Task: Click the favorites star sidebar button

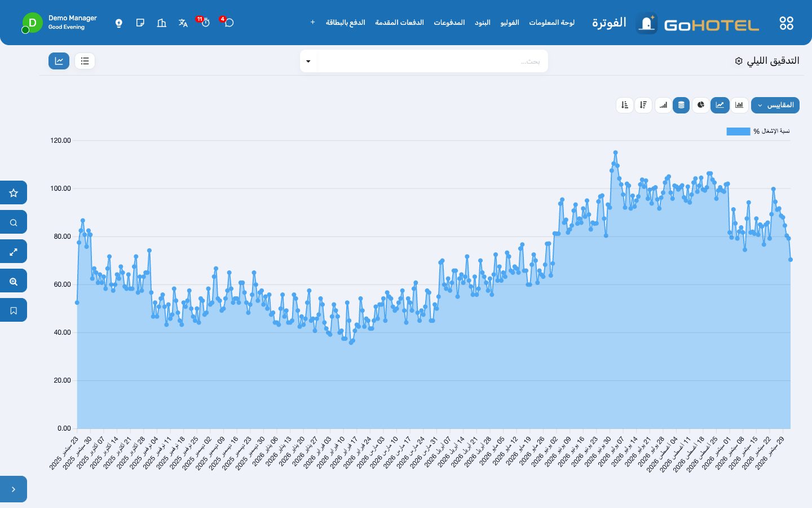Action: pos(14,193)
